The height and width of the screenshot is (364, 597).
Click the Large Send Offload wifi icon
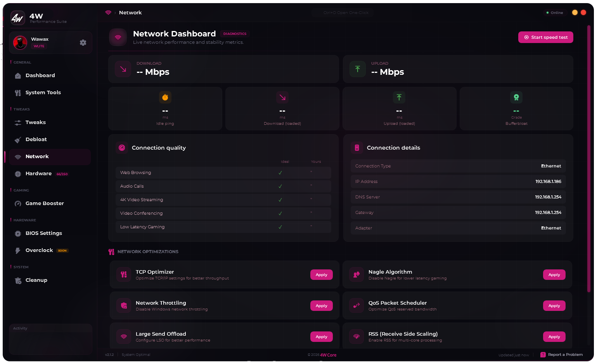click(124, 336)
